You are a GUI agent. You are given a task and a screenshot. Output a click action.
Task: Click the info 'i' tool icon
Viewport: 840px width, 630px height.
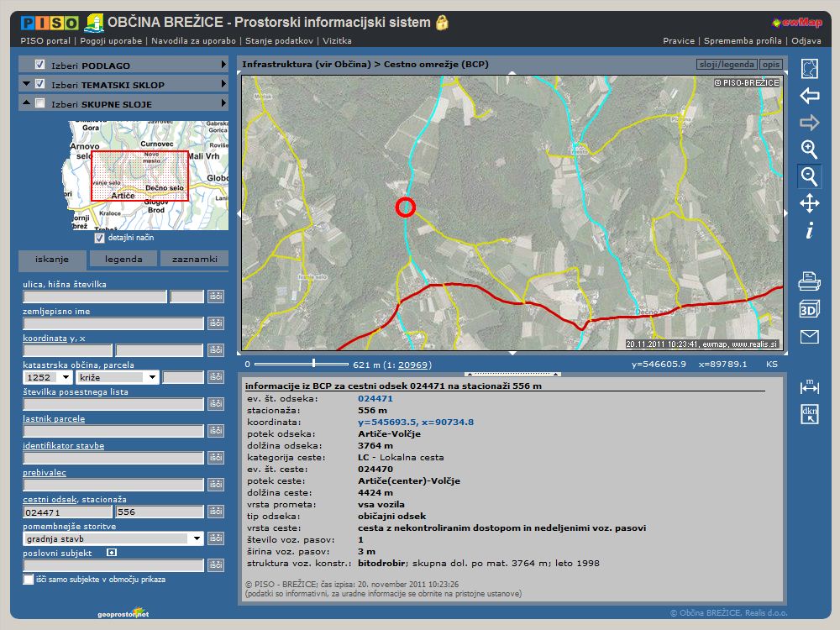[809, 231]
